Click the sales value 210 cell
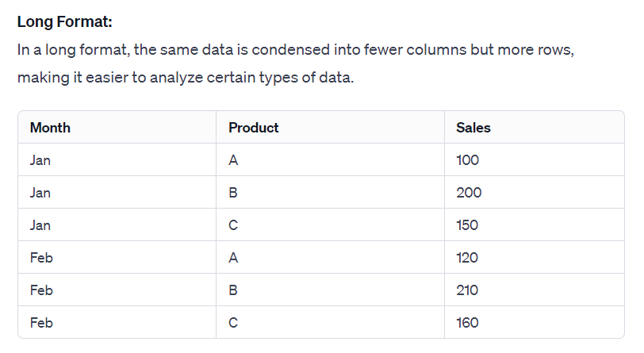 pos(467,290)
